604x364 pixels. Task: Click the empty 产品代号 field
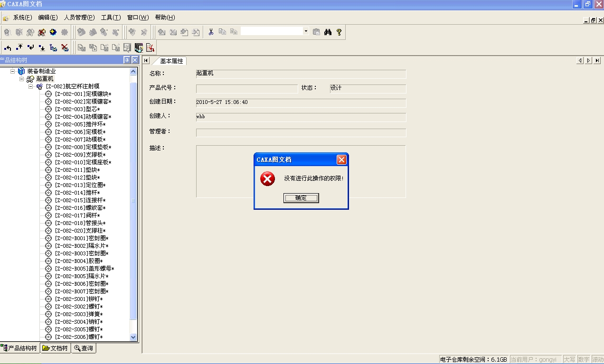[x=247, y=89]
